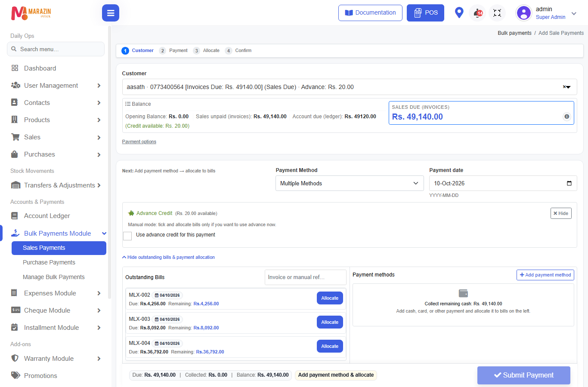Collapse the Bulk Payments Module menu
Image resolution: width=588 pixels, height=387 pixels.
pos(104,233)
